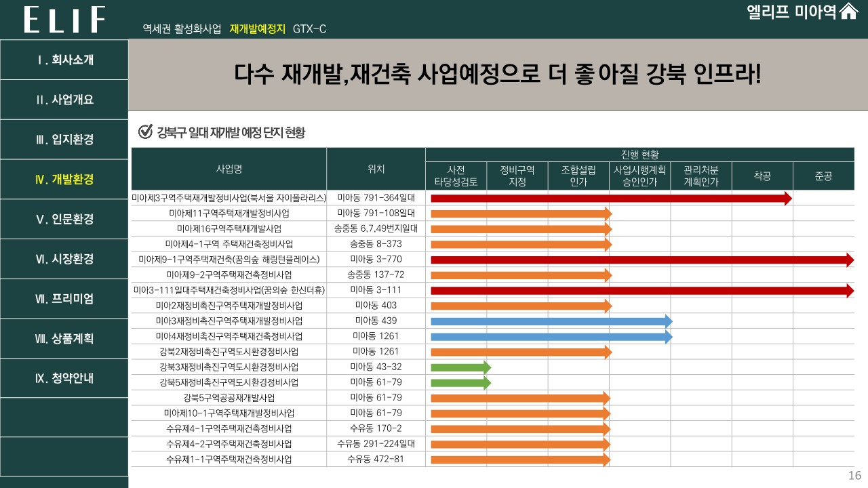Open the Ⅴ. 인문환경 section
Image resolution: width=868 pixels, height=488 pixels.
(64, 219)
